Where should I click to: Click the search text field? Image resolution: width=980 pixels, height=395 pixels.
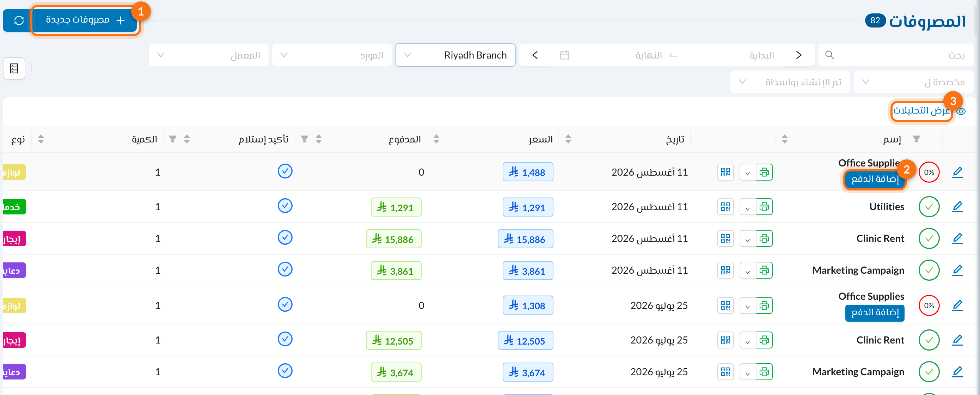point(896,55)
